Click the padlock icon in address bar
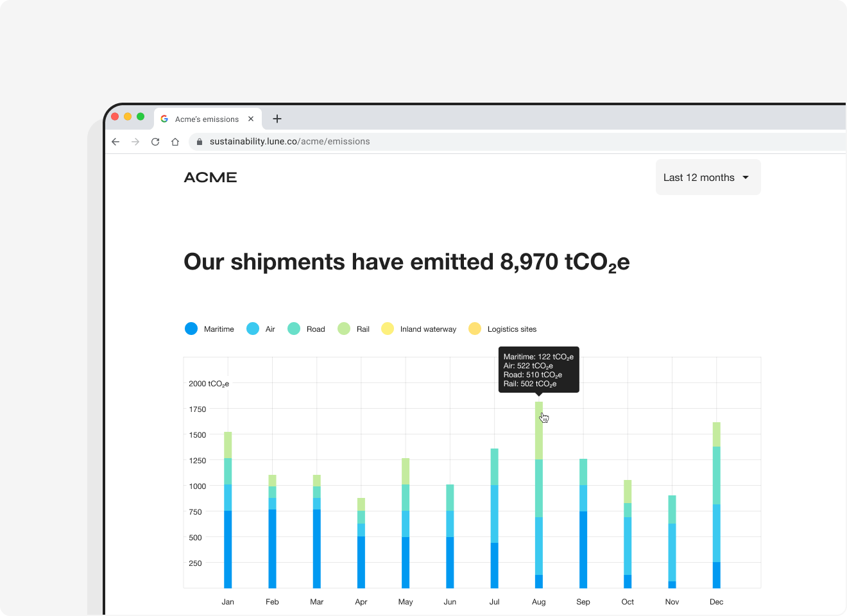 200,142
